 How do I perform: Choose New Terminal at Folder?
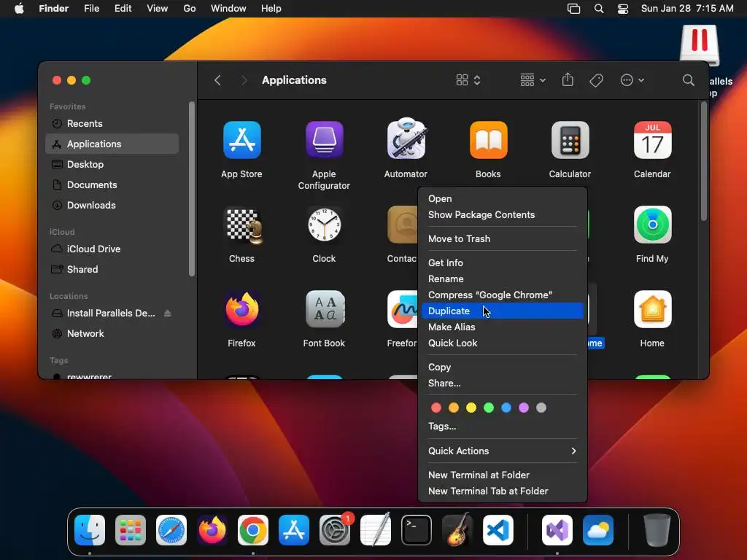pos(502,475)
